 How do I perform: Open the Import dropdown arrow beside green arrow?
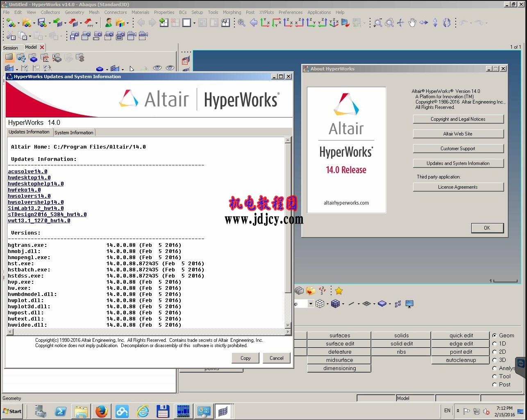pyautogui.click(x=65, y=23)
